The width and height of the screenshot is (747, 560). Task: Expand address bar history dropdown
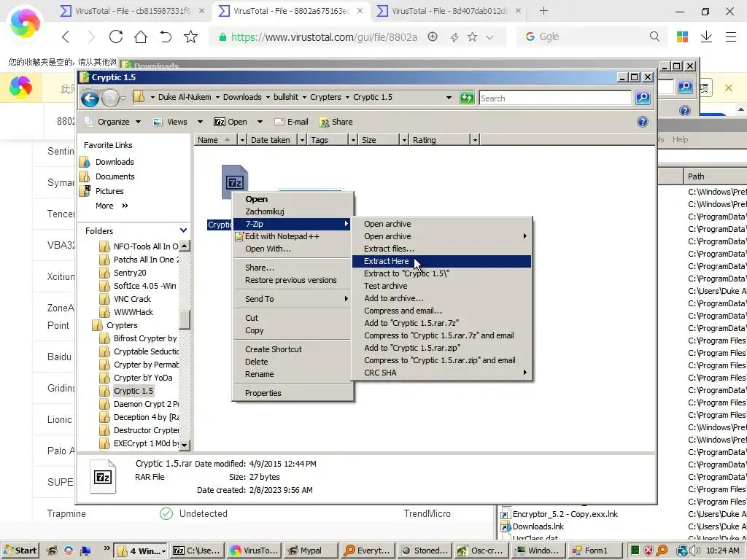[449, 98]
